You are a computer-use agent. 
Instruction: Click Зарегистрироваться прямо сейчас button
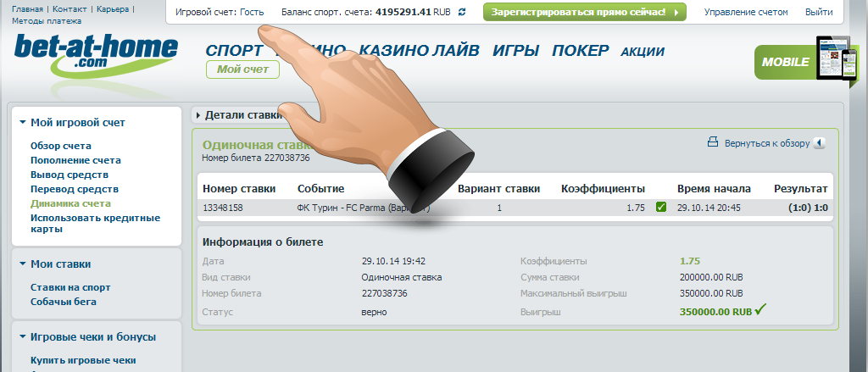click(x=585, y=12)
